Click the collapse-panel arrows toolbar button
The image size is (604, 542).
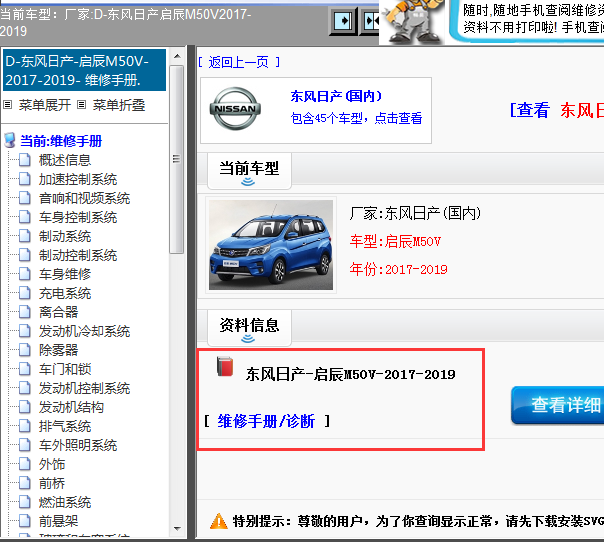[370, 20]
